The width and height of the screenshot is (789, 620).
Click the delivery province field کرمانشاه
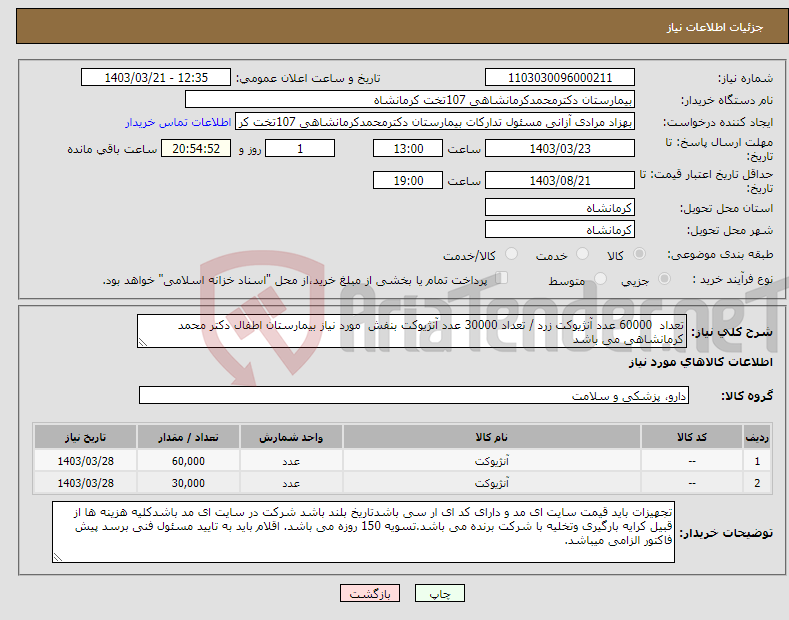560,207
